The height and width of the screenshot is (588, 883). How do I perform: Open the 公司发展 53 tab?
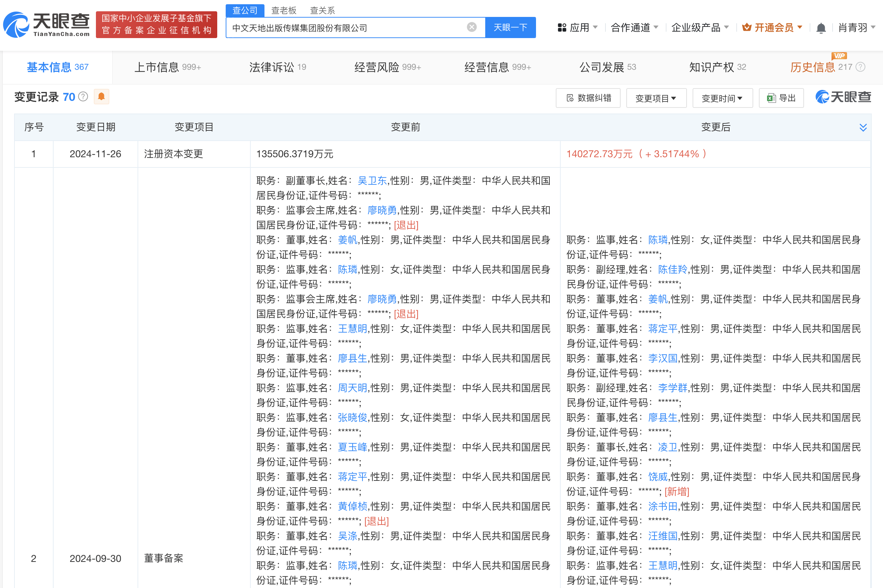tap(608, 67)
